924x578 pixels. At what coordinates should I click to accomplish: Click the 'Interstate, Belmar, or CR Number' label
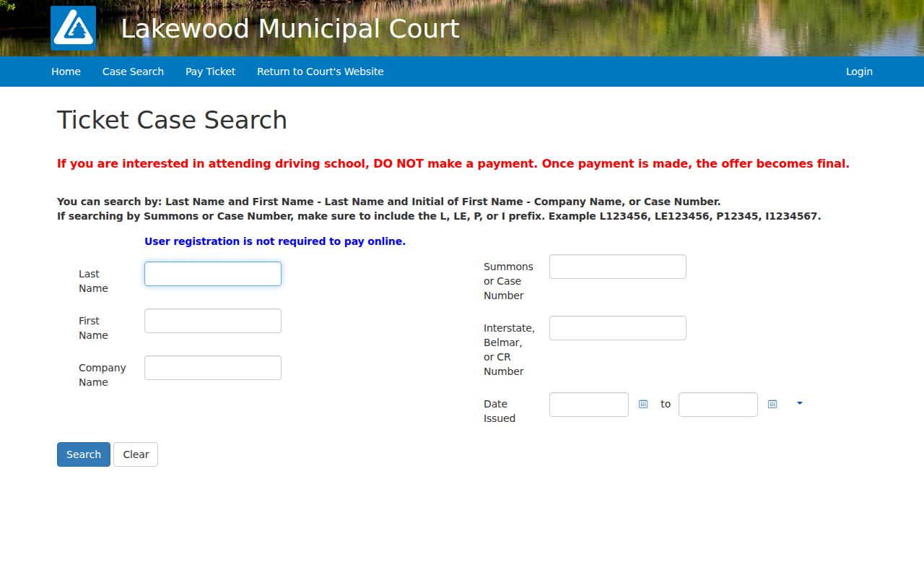tap(509, 350)
